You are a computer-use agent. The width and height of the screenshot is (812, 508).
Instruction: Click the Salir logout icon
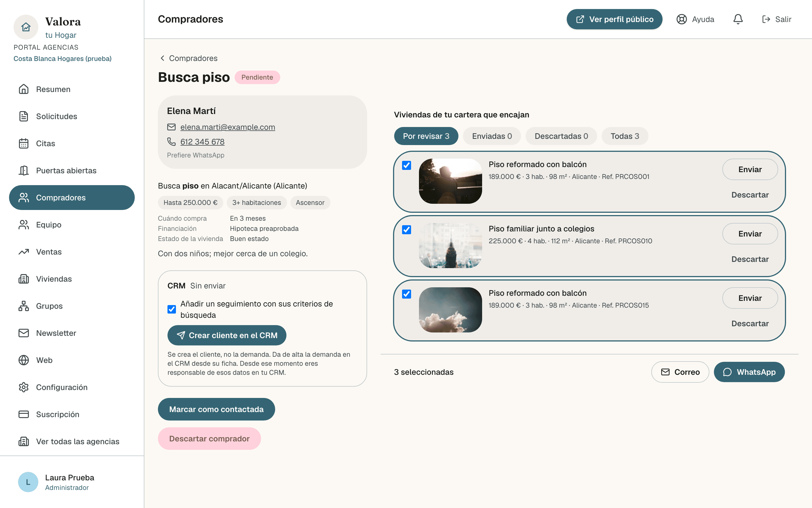tap(766, 19)
